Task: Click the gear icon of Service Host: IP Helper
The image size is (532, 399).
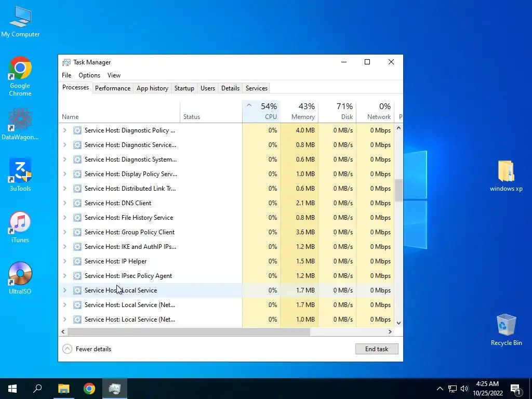Action: click(77, 261)
